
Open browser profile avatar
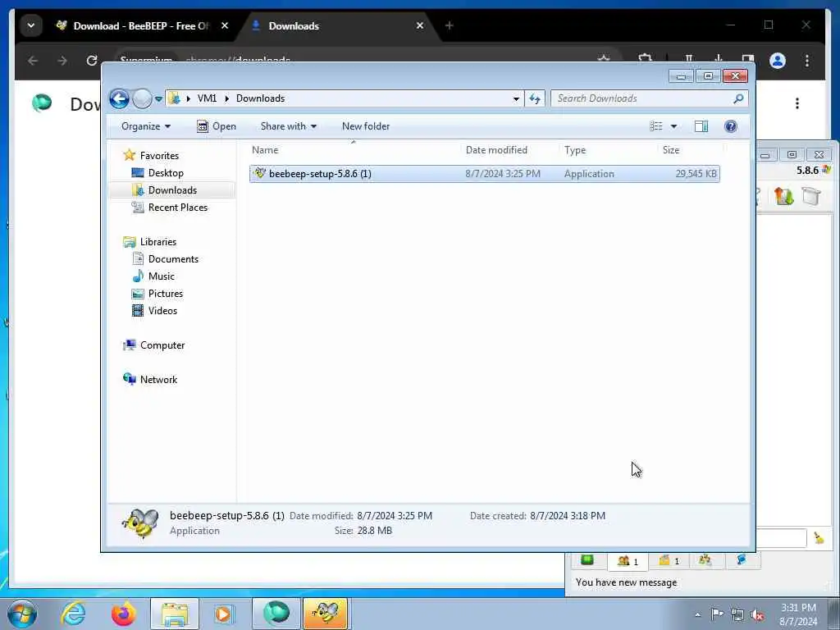(x=778, y=61)
